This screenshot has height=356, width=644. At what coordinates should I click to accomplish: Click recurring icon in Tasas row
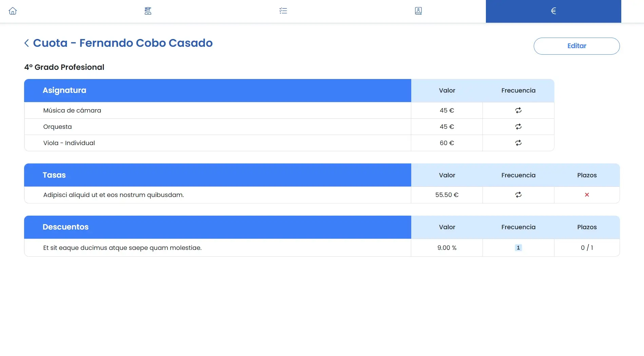tap(518, 195)
